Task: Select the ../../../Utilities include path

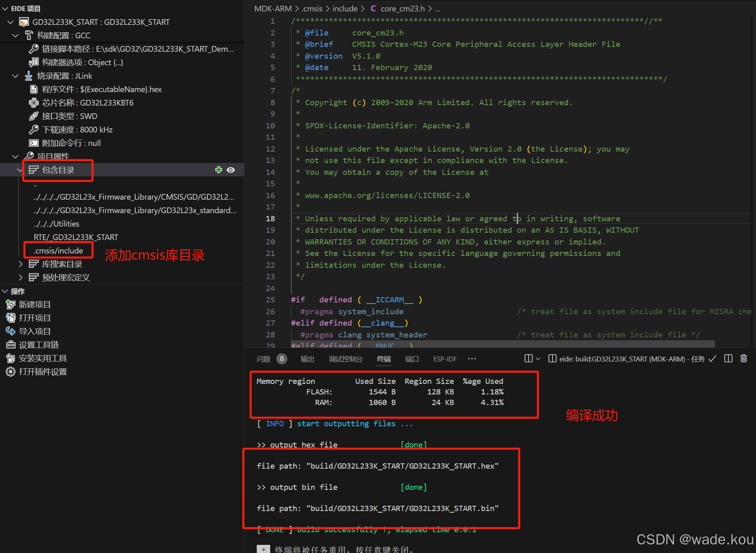Action: tap(57, 224)
